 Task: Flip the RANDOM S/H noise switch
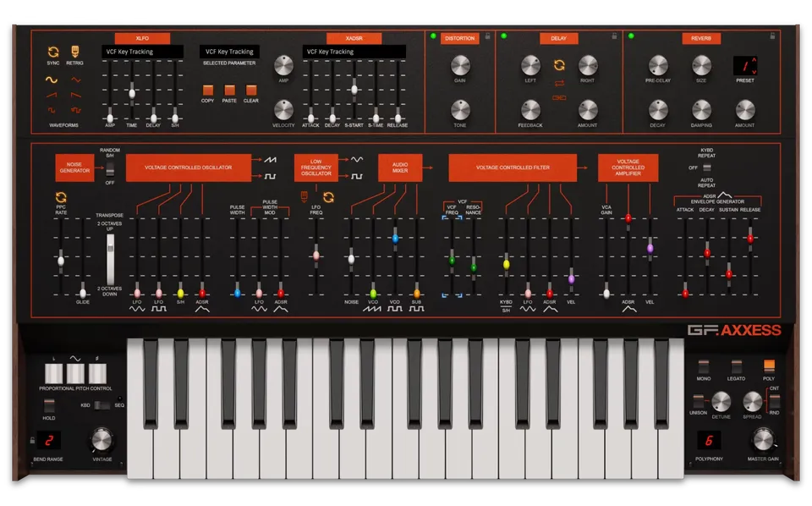point(110,169)
